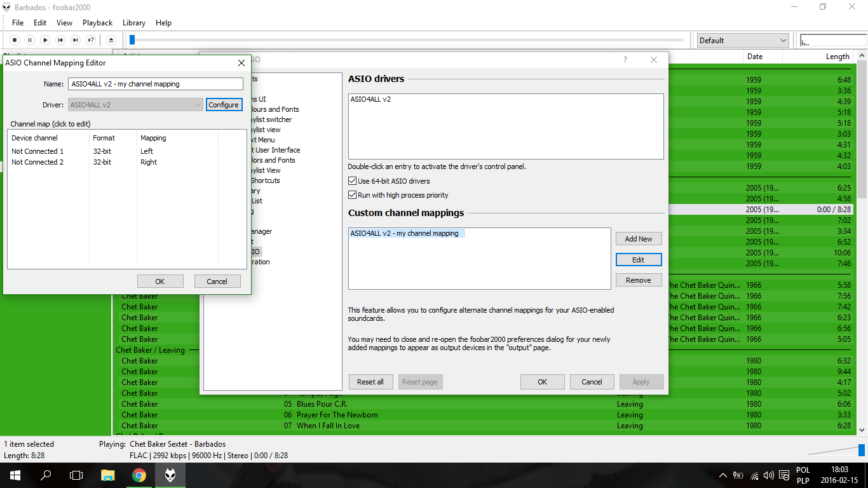Viewport: 868px width, 488px height.
Task: Click OK in Preferences dialog
Action: (542, 382)
